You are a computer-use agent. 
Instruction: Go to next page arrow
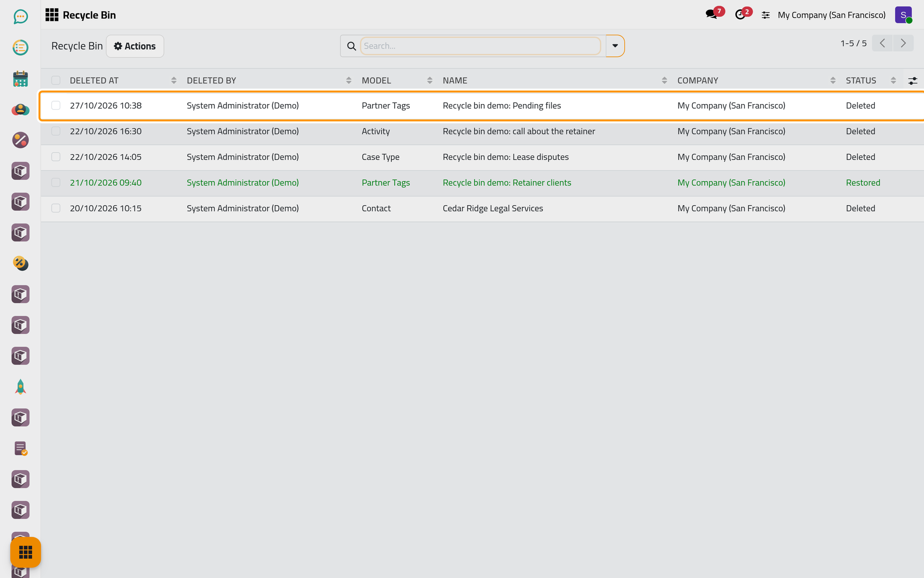(x=903, y=43)
